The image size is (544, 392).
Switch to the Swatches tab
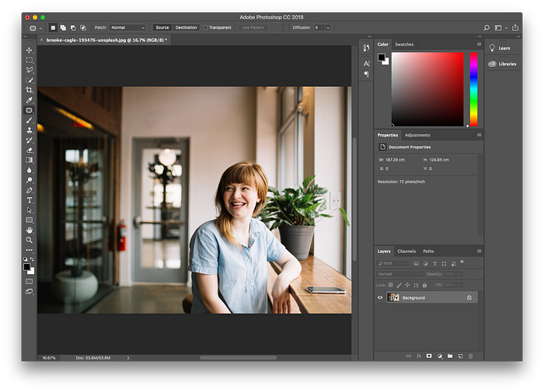(404, 44)
